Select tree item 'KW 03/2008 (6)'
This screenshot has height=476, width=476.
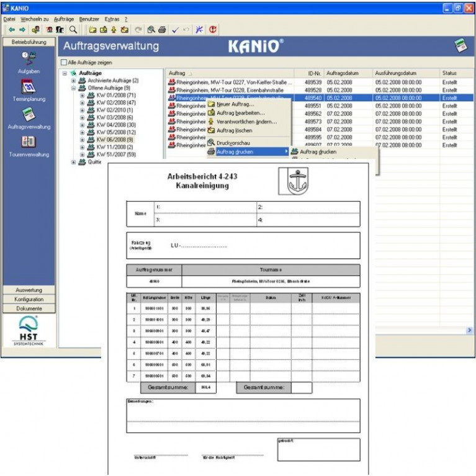(x=114, y=117)
